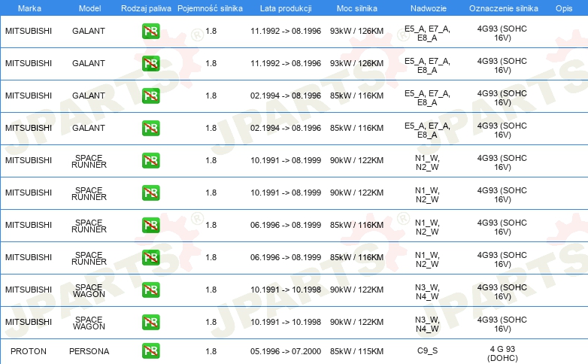588x364 pixels.
Task: Click the Moc silnika column header
Action: click(x=357, y=8)
